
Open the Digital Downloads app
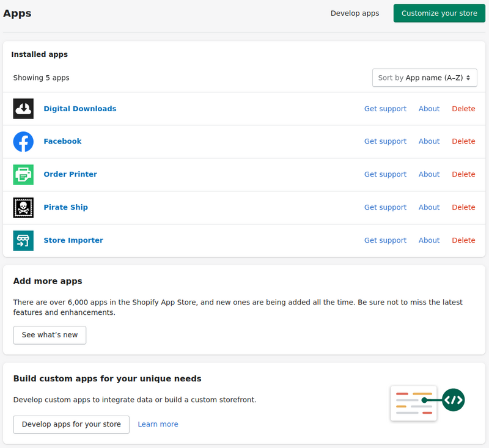[x=80, y=109]
